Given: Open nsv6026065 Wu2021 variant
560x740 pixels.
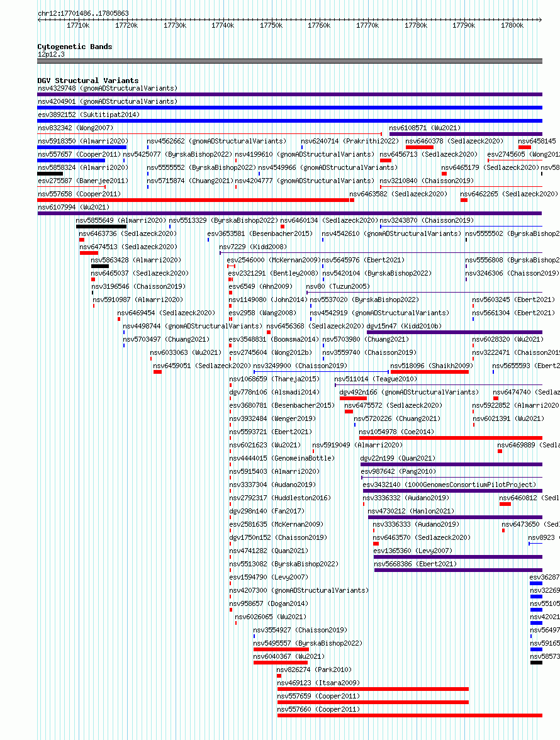Looking at the screenshot, I should click(x=271, y=617).
